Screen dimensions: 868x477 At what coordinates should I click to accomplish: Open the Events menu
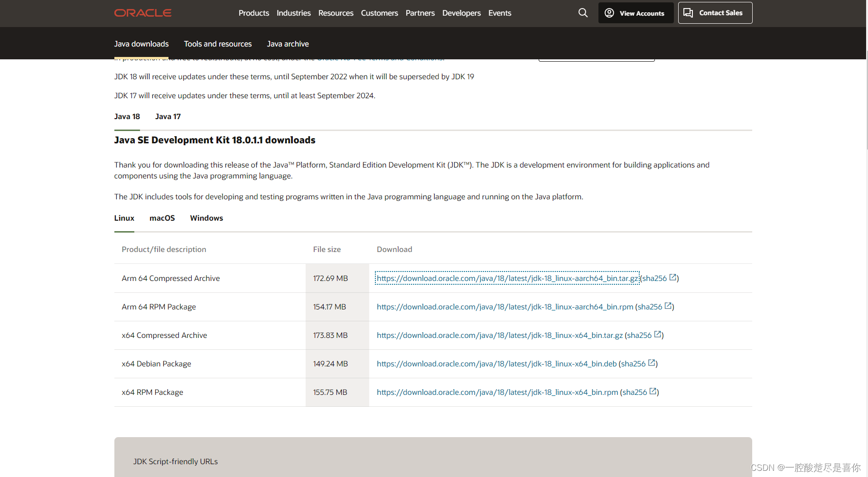click(500, 13)
